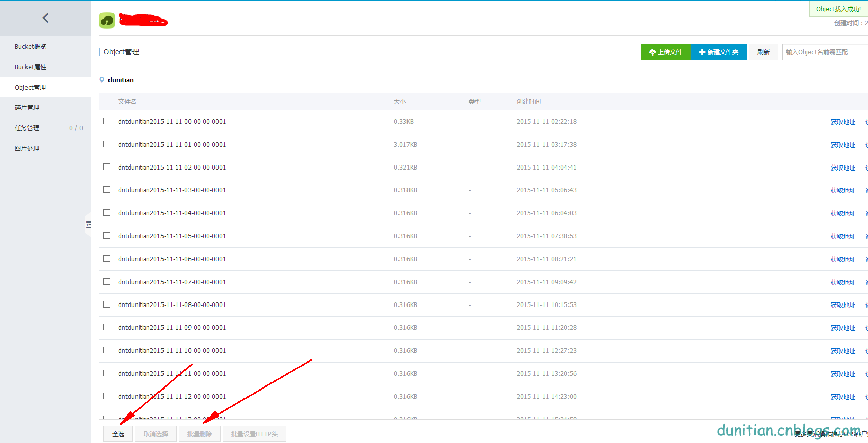Click 获取地址 for the 08:21:21 file
Image resolution: width=868 pixels, height=443 pixels.
pyautogui.click(x=843, y=260)
